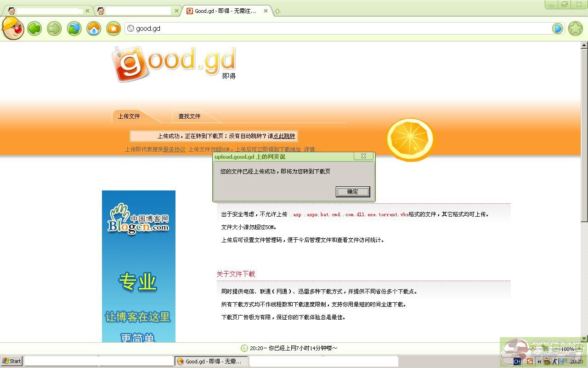This screenshot has height=368, width=588.
Task: Switch to the 上传文件 tab
Action: tap(129, 116)
